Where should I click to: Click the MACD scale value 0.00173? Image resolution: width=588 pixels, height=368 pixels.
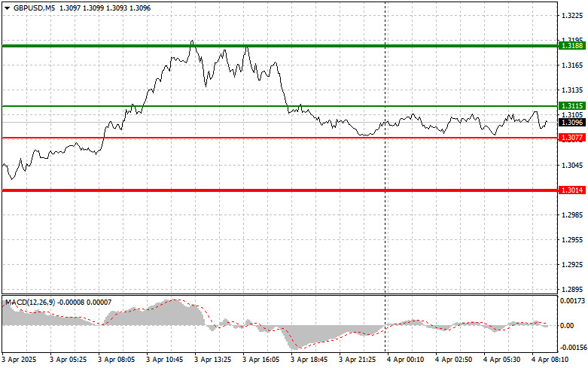tap(573, 300)
